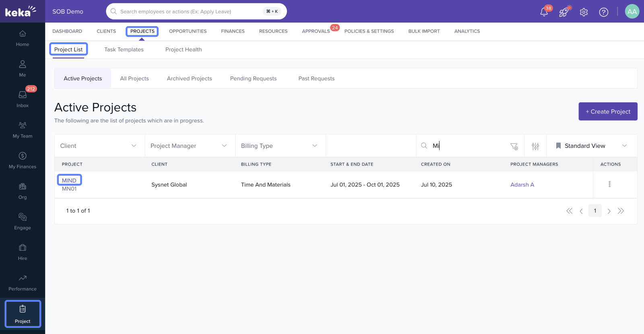This screenshot has height=334, width=644.
Task: Open the notifications bell icon
Action: tap(544, 12)
